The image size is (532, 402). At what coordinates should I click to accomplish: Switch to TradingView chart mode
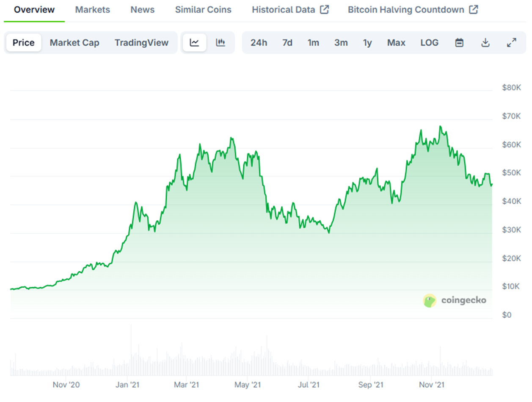(141, 42)
